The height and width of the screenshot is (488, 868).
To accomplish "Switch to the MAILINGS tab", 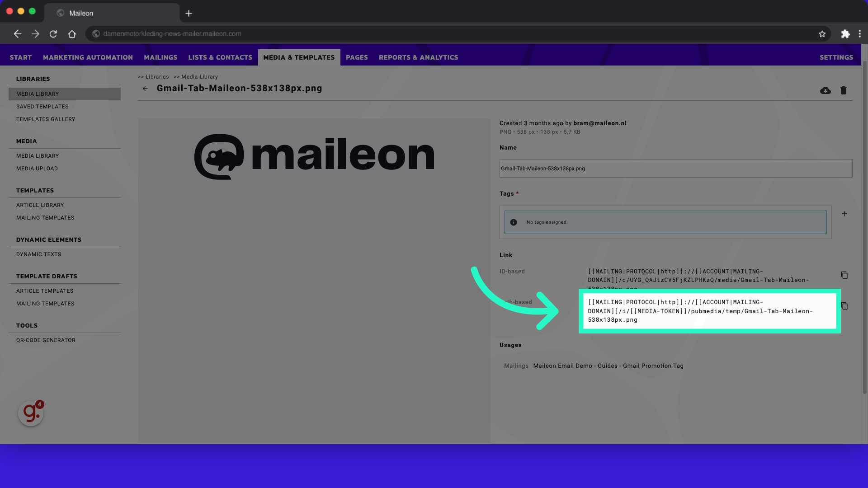I will (160, 57).
